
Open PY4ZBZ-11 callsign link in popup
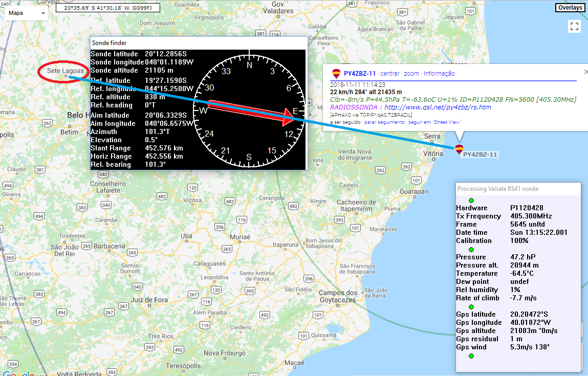click(x=359, y=74)
